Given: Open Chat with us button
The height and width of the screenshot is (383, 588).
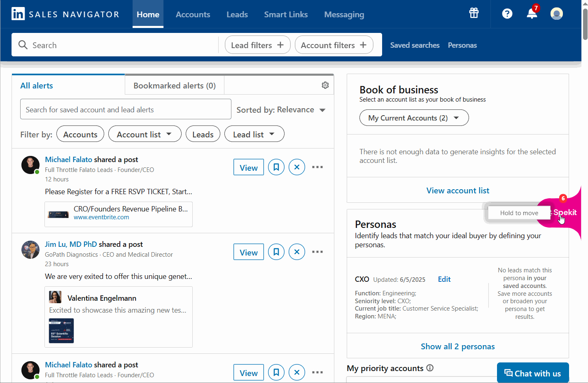Looking at the screenshot, I should point(533,373).
